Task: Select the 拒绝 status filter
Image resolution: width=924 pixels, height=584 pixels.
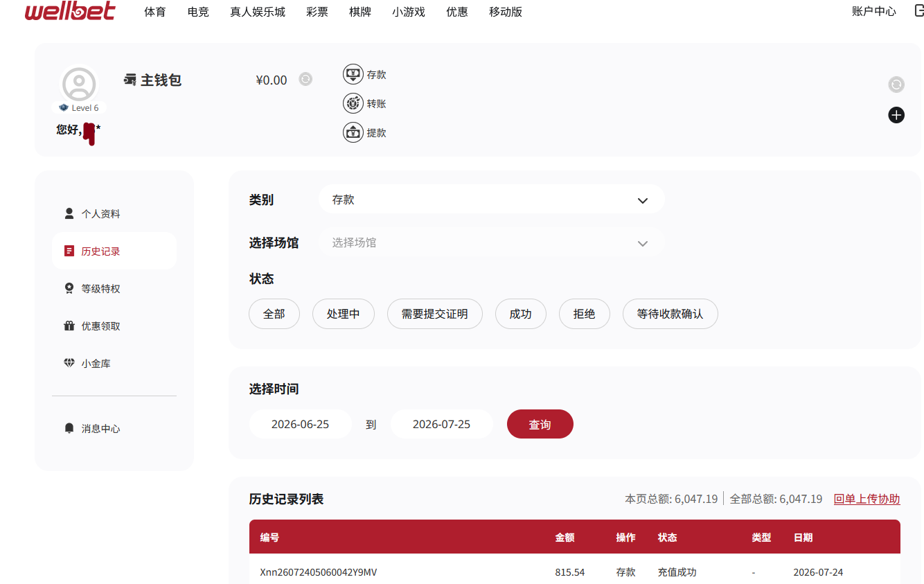Action: pos(585,314)
